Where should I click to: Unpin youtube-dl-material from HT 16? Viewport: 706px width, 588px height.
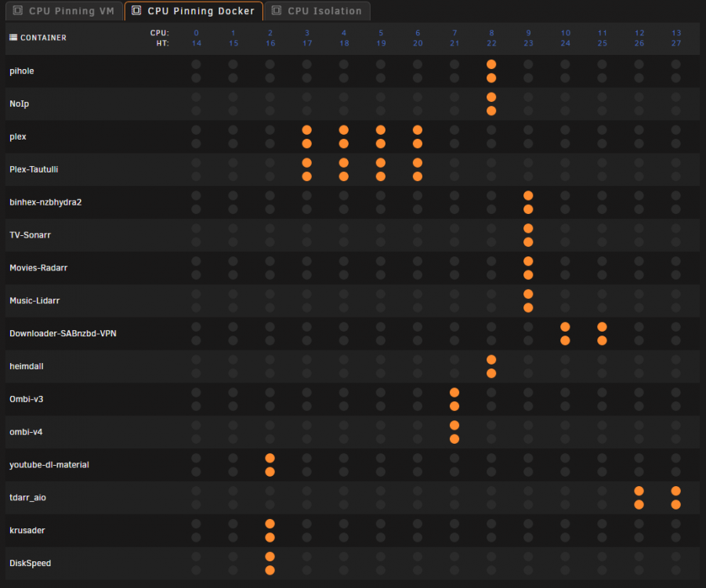270,472
